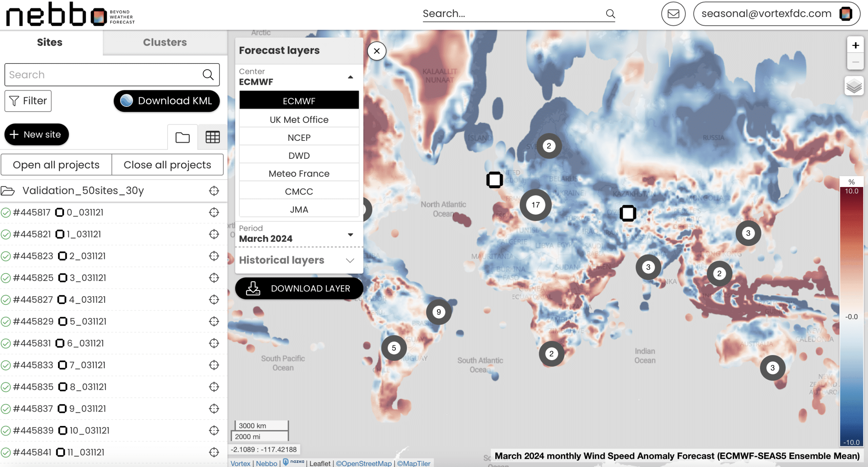Image resolution: width=868 pixels, height=467 pixels.
Task: Open the OpenStreetMap attribution link
Action: click(364, 463)
